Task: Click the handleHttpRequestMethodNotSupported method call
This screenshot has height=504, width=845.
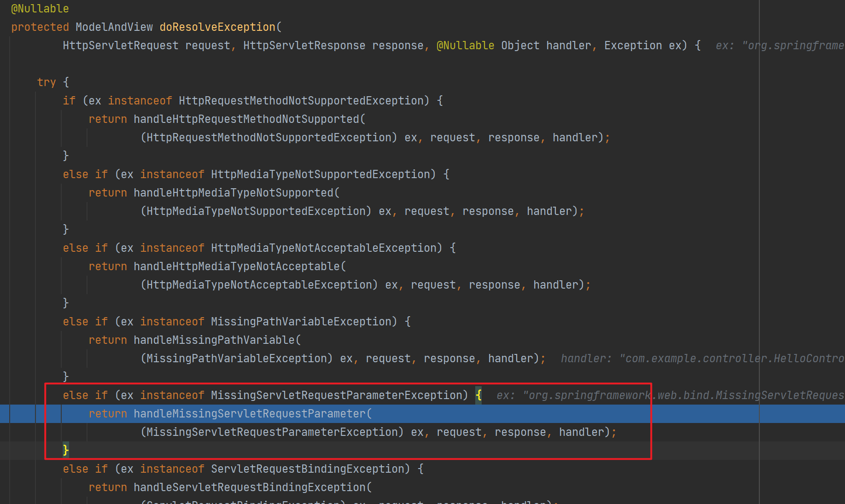Action: pos(246,119)
